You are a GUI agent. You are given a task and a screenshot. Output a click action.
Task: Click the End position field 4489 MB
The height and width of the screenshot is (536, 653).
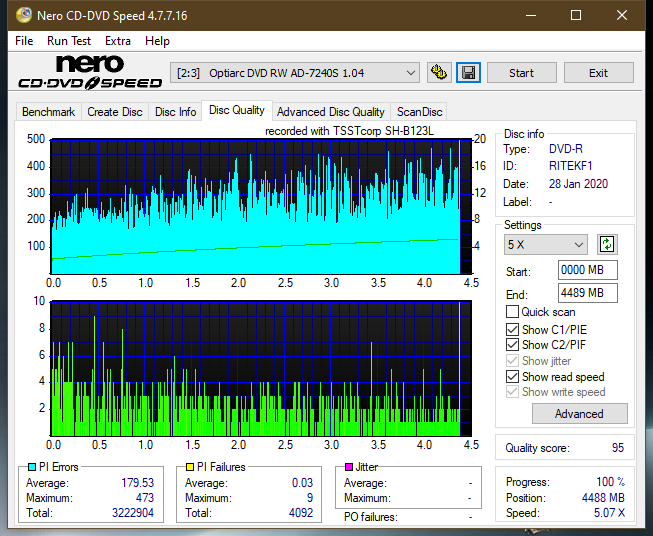coord(587,293)
